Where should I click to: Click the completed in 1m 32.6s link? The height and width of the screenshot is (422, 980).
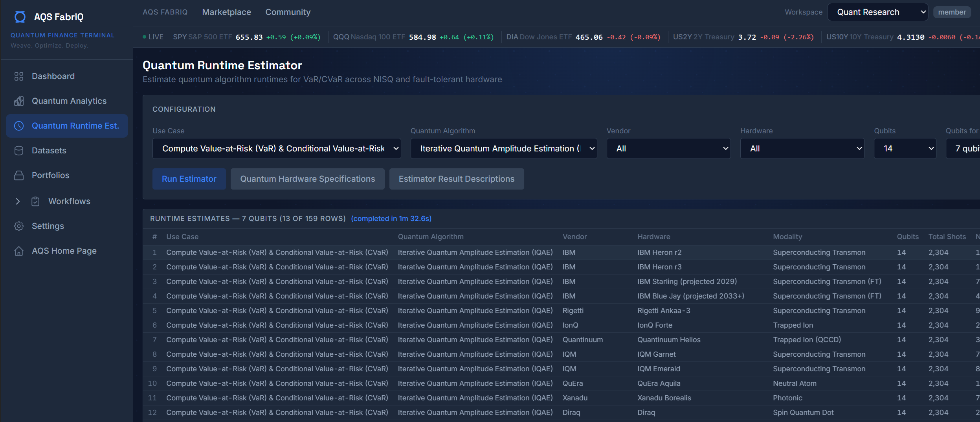pyautogui.click(x=391, y=218)
